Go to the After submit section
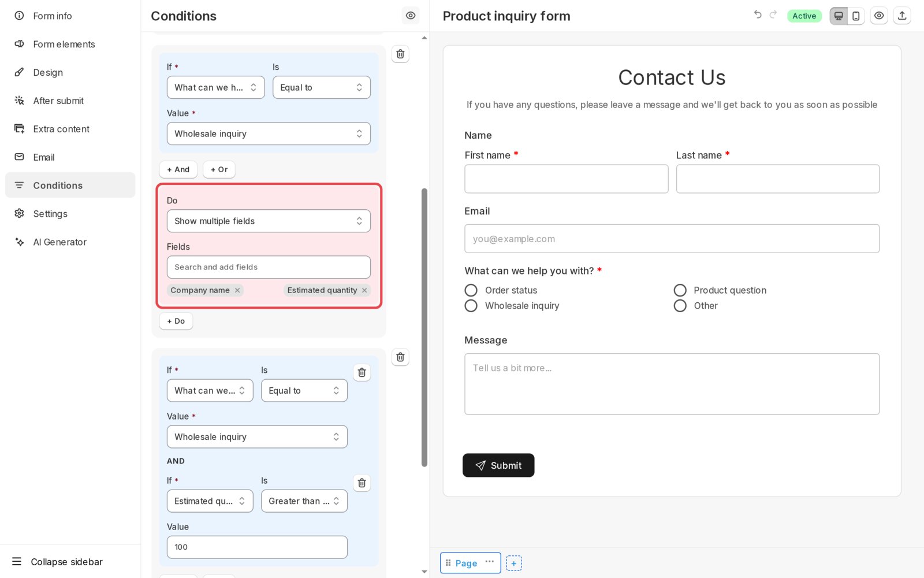The width and height of the screenshot is (924, 578). pyautogui.click(x=70, y=101)
